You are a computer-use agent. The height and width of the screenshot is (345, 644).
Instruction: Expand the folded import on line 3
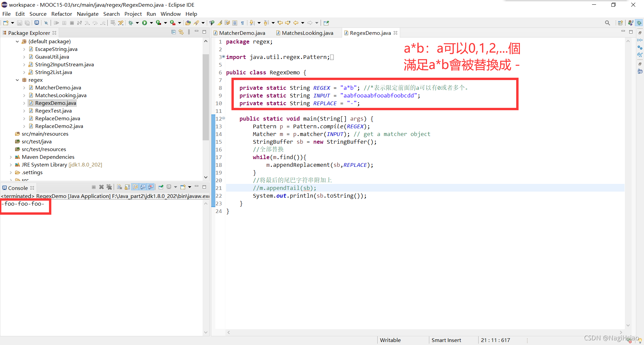[223, 57]
